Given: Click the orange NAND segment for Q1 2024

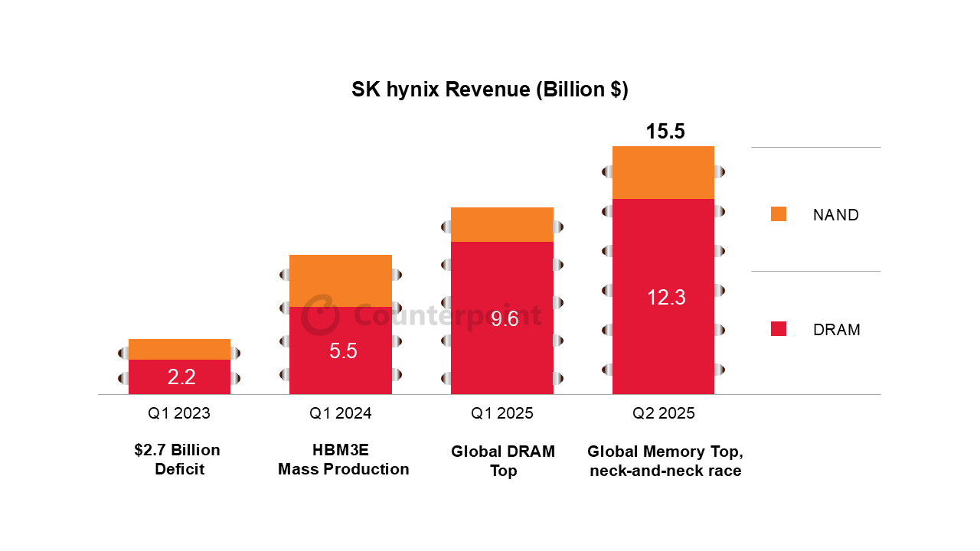Looking at the screenshot, I should 341,280.
